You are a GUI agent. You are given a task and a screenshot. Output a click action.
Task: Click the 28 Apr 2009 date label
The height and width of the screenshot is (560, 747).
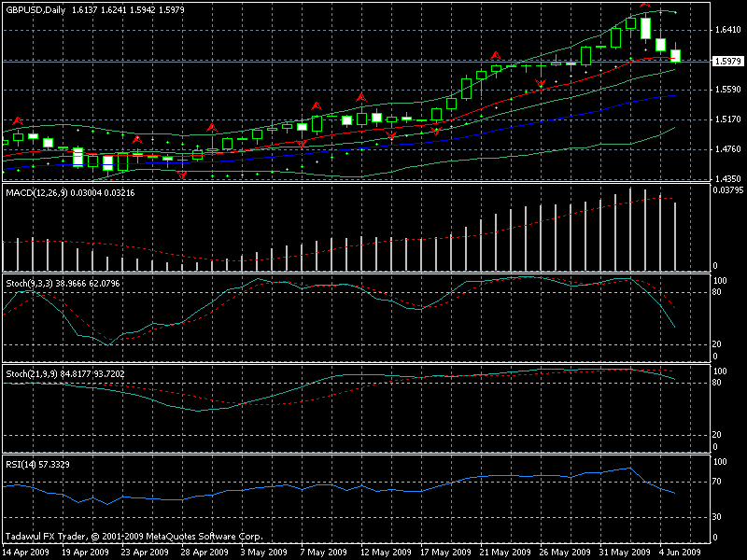pyautogui.click(x=204, y=553)
